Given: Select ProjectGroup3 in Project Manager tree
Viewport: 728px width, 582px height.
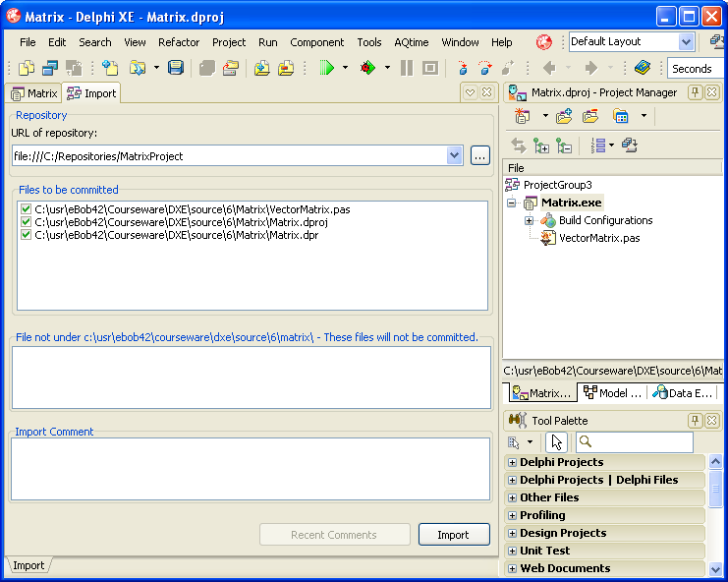Looking at the screenshot, I should pos(558,185).
